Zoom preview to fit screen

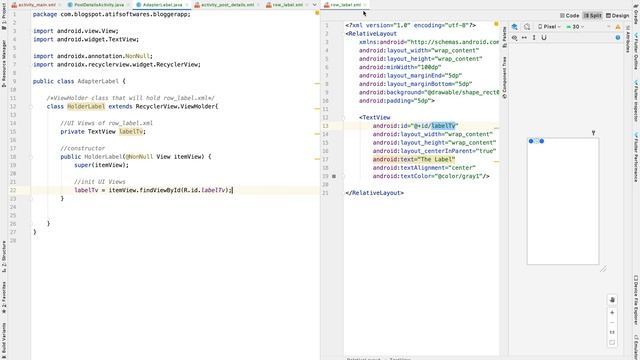click(612, 342)
